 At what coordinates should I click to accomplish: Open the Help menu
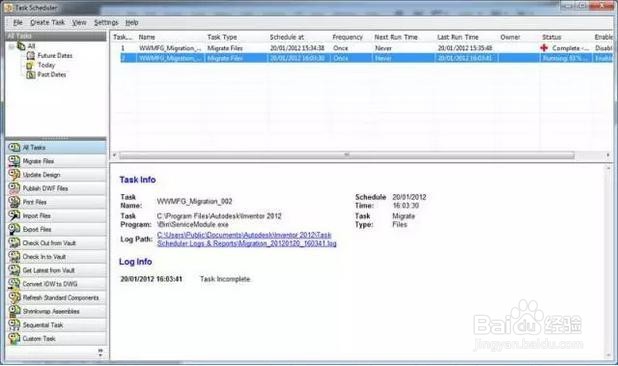132,22
